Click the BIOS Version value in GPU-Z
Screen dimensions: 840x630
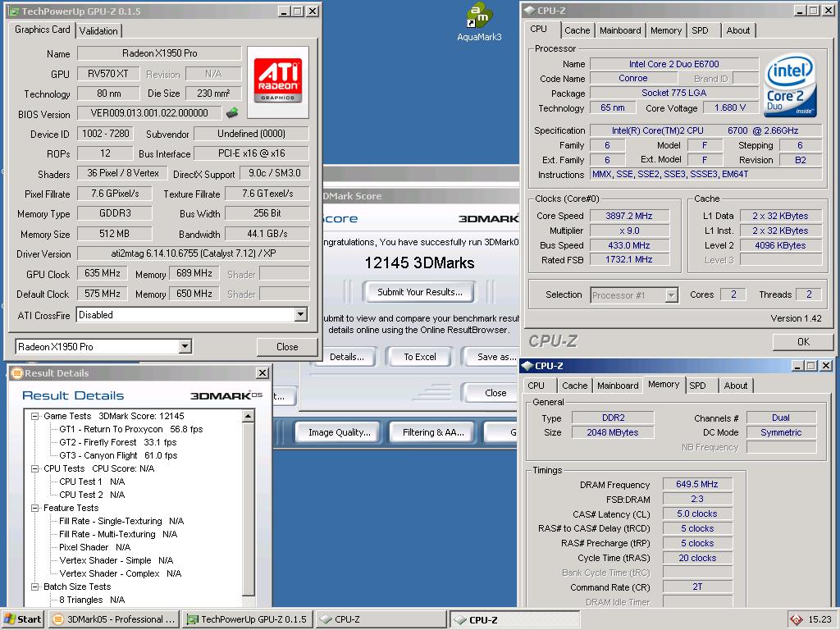(149, 113)
